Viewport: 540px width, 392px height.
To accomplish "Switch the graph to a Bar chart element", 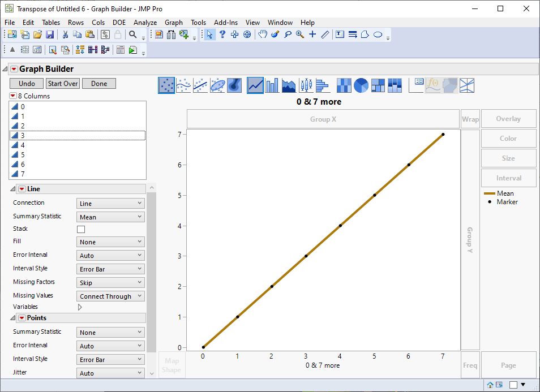I will tap(272, 85).
